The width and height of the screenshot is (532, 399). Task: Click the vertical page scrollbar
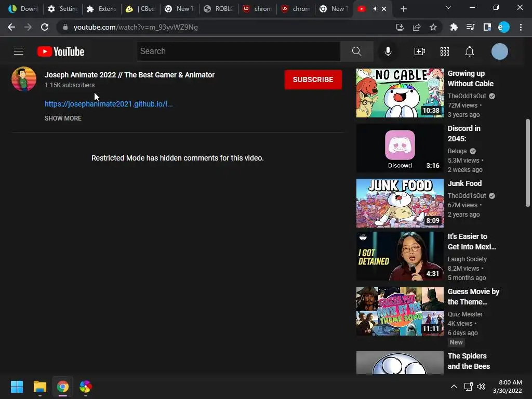point(528,163)
